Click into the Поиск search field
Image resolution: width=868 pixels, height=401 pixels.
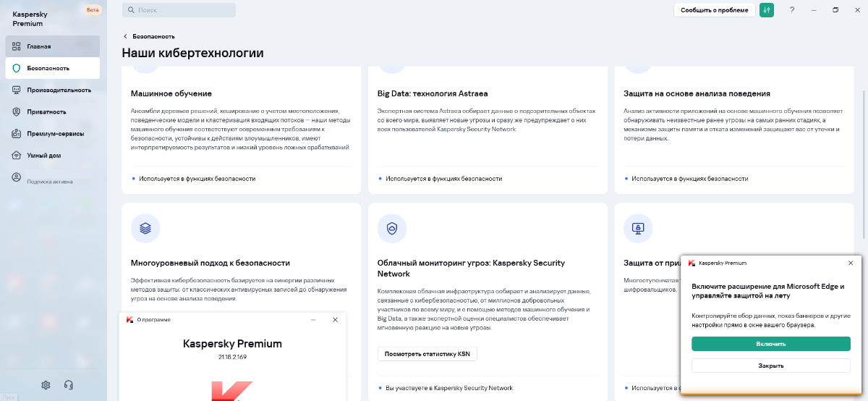(x=179, y=10)
